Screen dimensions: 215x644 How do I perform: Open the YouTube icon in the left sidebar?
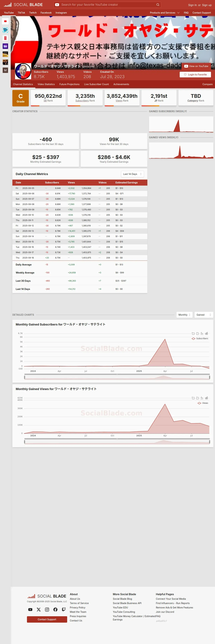pos(5,21)
